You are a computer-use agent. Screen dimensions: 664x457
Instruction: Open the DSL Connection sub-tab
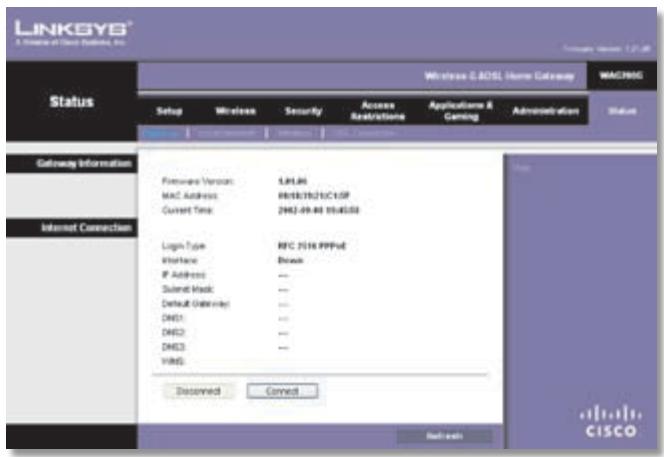(x=364, y=133)
